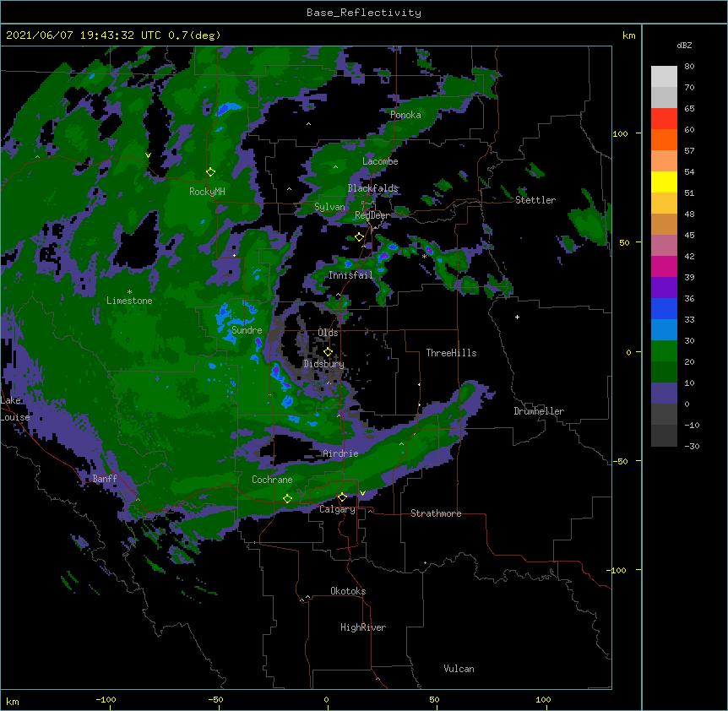
Task: Click the Limestone label
Action: point(129,301)
